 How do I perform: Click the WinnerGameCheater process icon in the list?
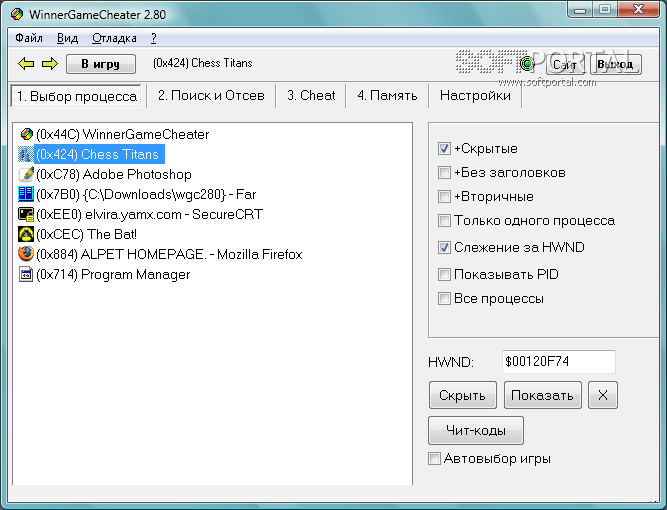[26, 134]
